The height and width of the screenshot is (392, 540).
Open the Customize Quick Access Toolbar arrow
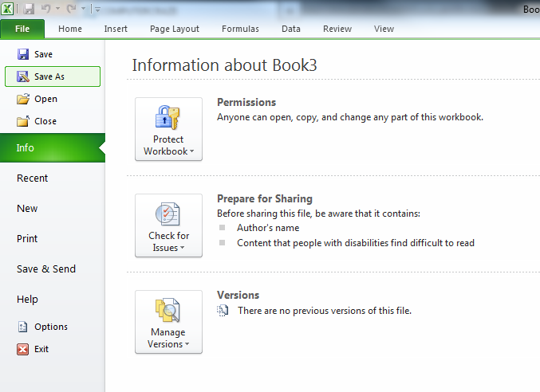[x=97, y=10]
